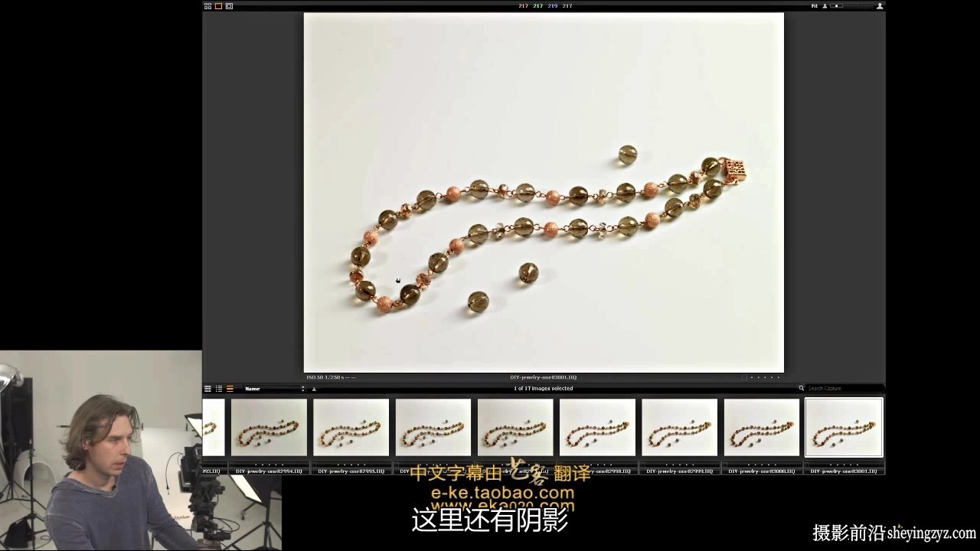980x551 pixels.
Task: Click the filename label DIY-jewelry-one82999.IIQ
Action: click(679, 471)
